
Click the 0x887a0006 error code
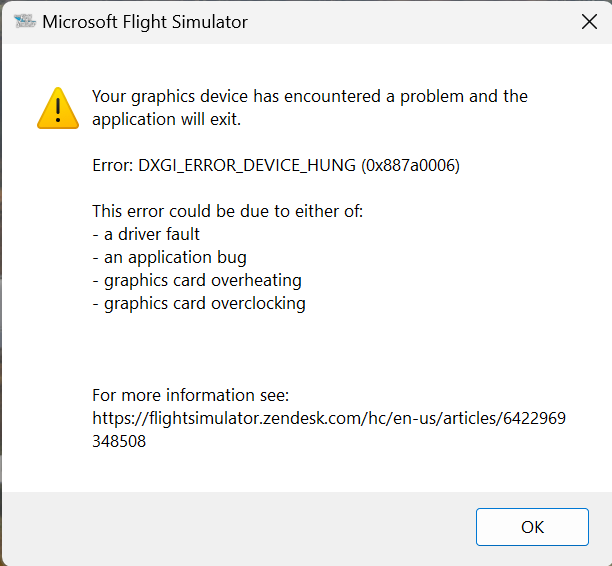411,166
